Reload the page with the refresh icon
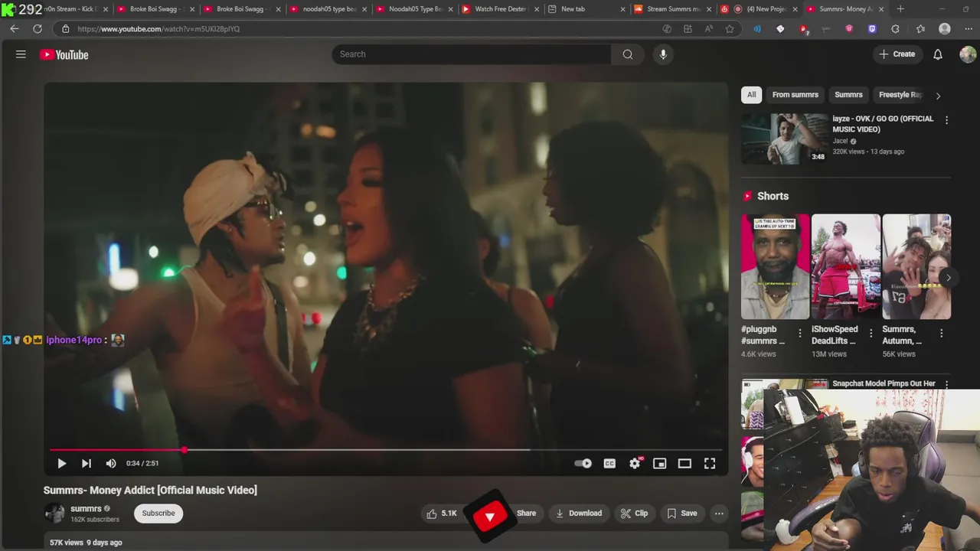The width and height of the screenshot is (980, 551). coord(38,28)
